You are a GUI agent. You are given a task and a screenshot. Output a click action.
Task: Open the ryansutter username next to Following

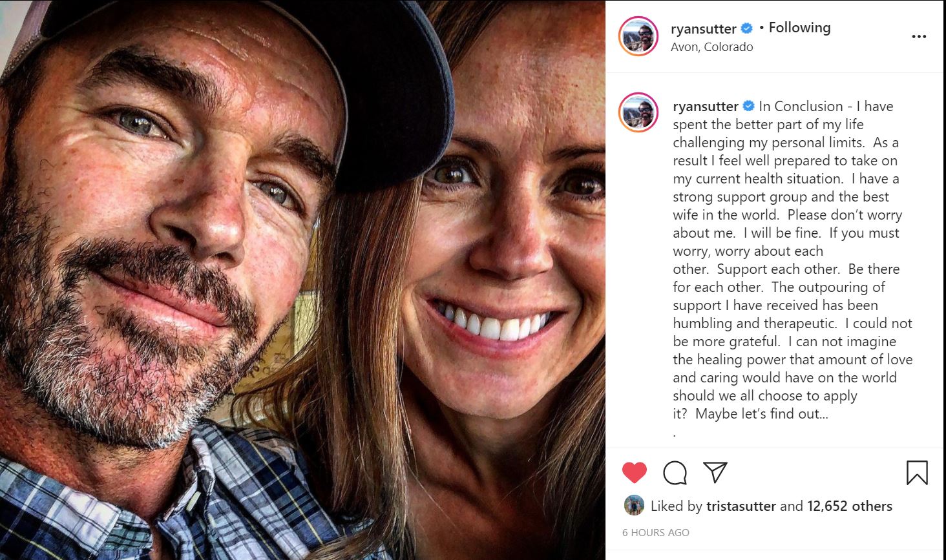(703, 28)
